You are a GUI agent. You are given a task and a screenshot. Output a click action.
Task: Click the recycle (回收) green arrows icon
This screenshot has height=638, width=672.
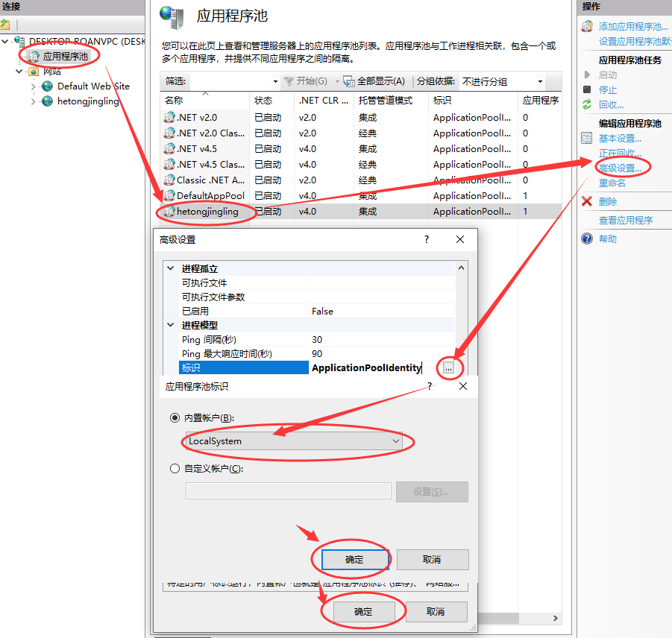click(x=587, y=104)
